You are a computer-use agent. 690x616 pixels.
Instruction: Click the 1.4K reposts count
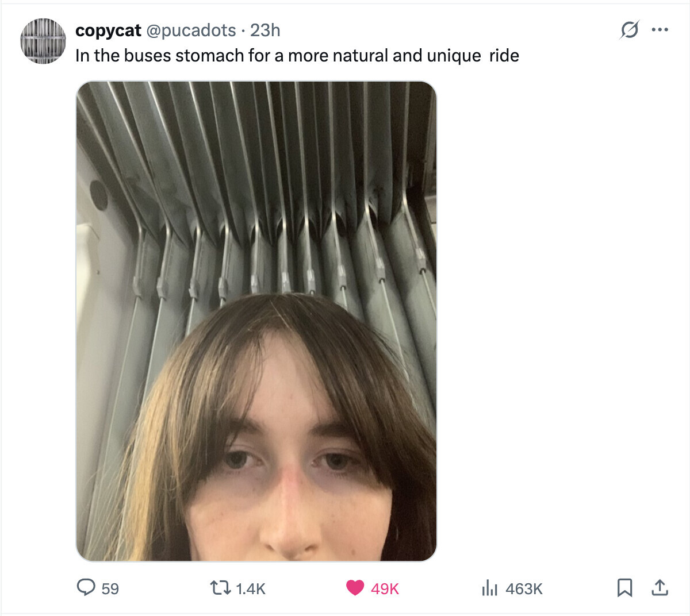(251, 588)
